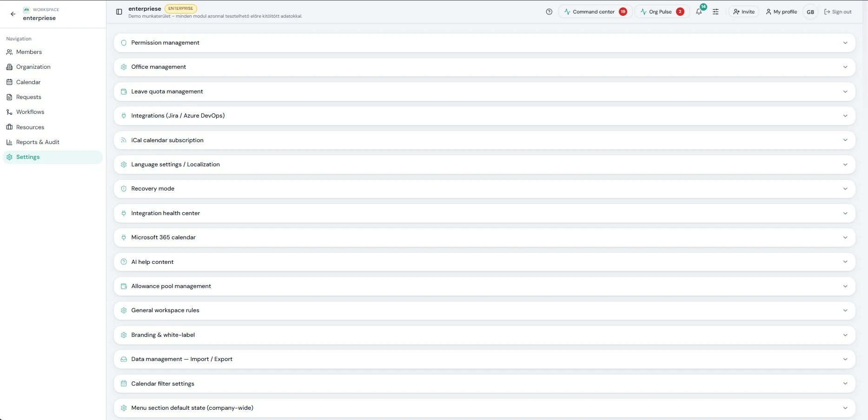The width and height of the screenshot is (868, 420).
Task: Click the GB avatar
Action: (x=810, y=12)
